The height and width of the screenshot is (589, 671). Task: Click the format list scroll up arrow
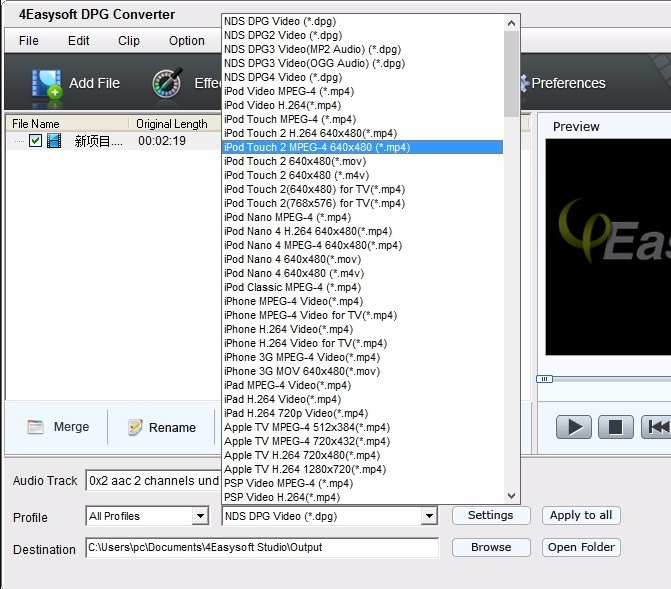(511, 23)
